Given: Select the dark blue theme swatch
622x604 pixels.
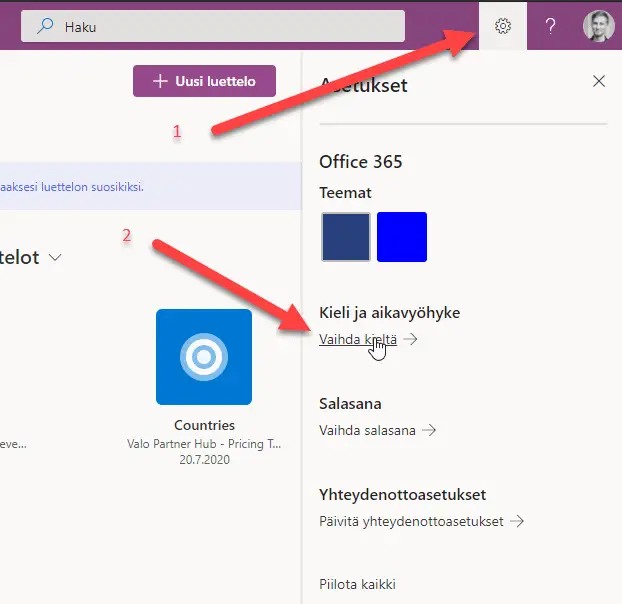Looking at the screenshot, I should (x=345, y=237).
